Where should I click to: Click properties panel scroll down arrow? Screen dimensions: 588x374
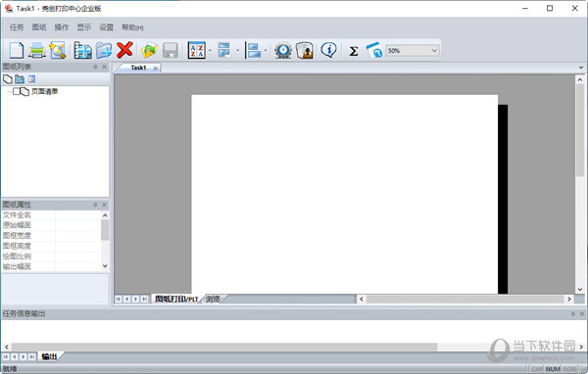click(x=105, y=265)
